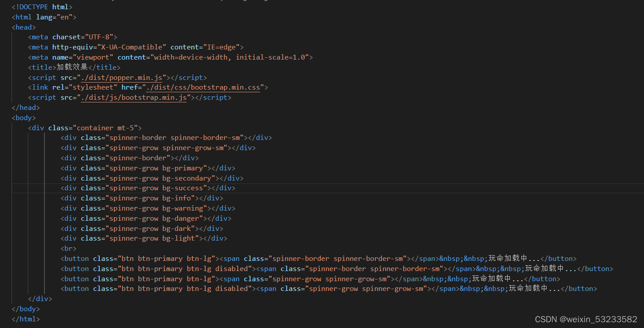Open the "./dist/js/bootstrap.min.js" script path link
644x328 pixels.
[134, 98]
